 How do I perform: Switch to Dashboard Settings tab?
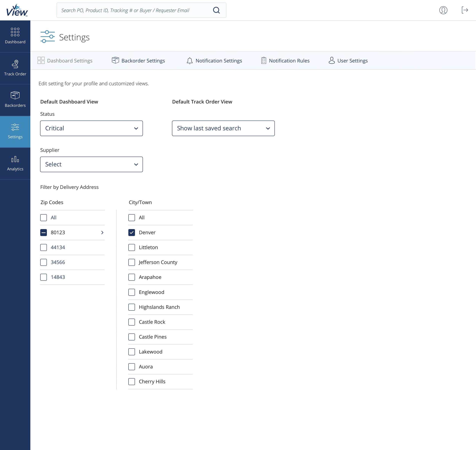pyautogui.click(x=65, y=61)
